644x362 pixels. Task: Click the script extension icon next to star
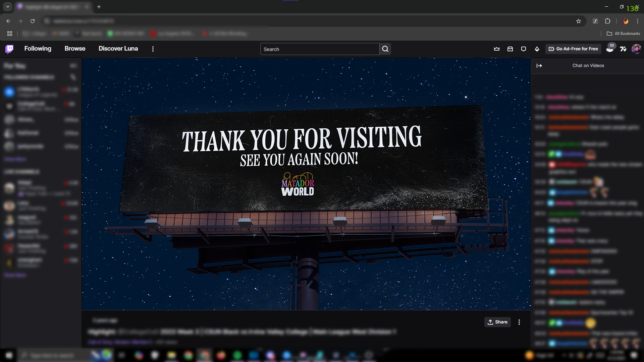coord(595,21)
